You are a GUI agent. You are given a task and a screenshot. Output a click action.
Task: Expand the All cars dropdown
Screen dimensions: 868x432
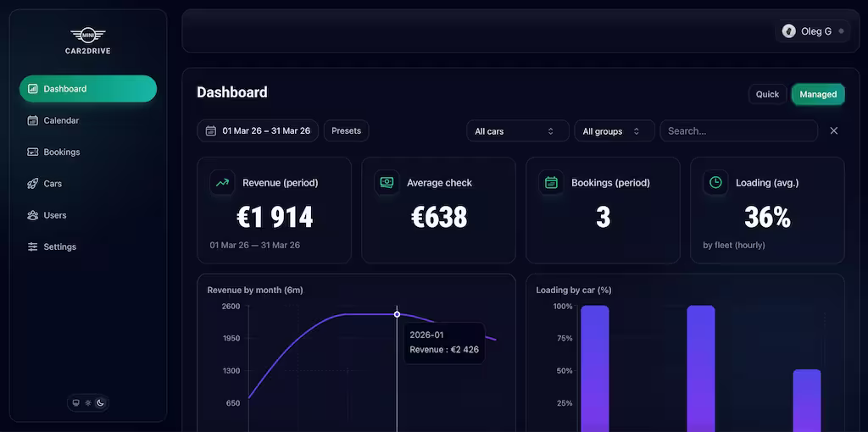point(518,131)
